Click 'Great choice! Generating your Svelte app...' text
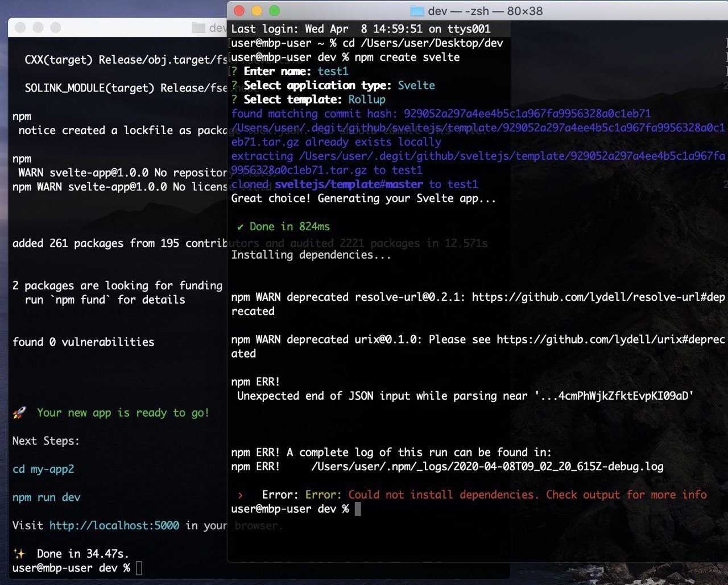The width and height of the screenshot is (728, 585). pyautogui.click(x=364, y=198)
